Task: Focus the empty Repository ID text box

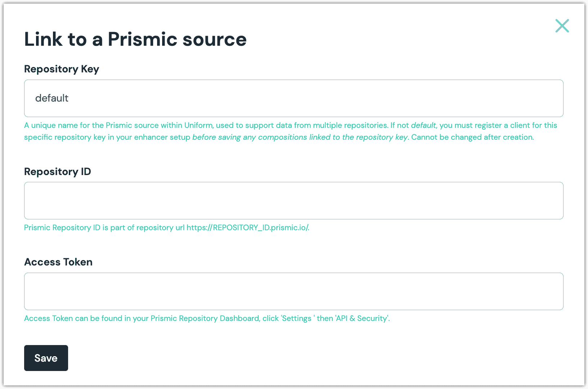Action: tap(294, 201)
